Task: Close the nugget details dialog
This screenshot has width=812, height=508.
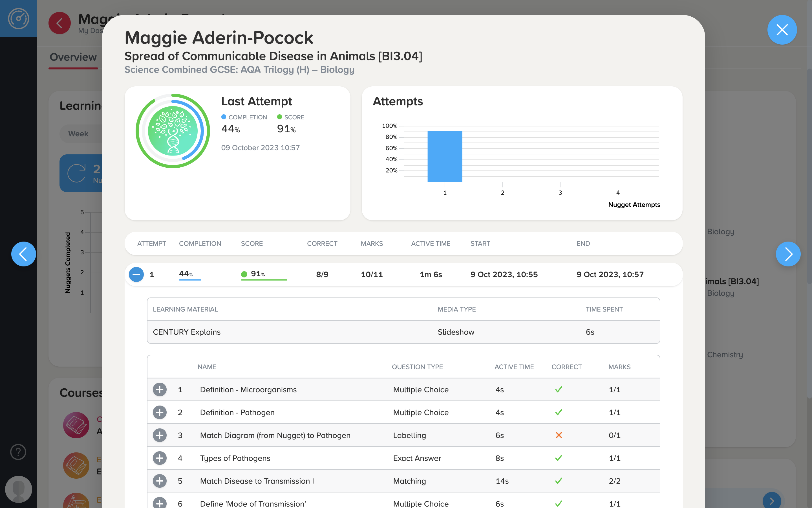Action: (x=782, y=30)
